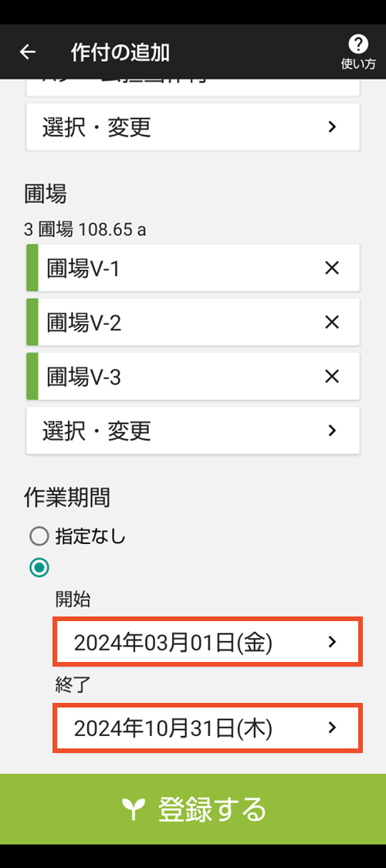Screen dimensions: 386x868
Task: Go back using the arrow icon
Action: click(27, 52)
